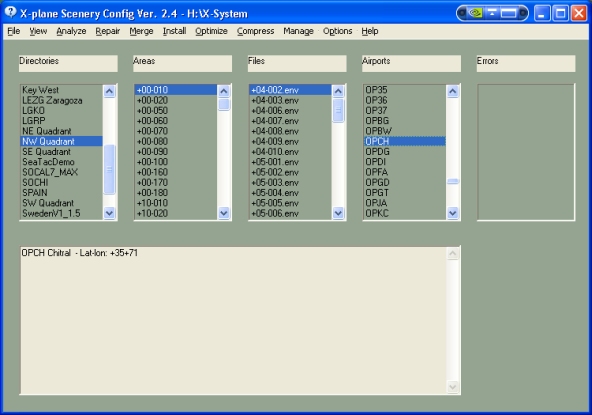The image size is (592, 415).
Task: Select file +04-010.env
Action: [x=290, y=151]
